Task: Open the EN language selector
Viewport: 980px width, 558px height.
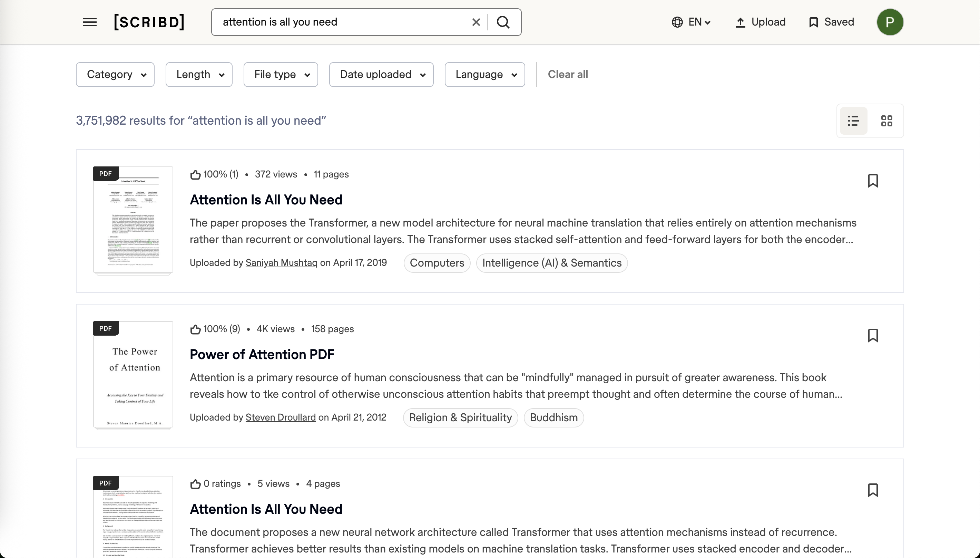Action: click(x=691, y=22)
